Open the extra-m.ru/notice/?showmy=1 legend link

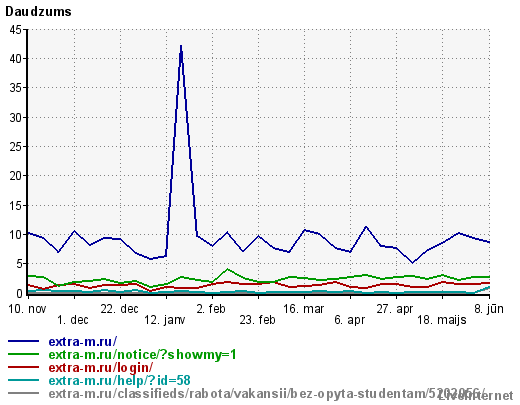coord(142,354)
